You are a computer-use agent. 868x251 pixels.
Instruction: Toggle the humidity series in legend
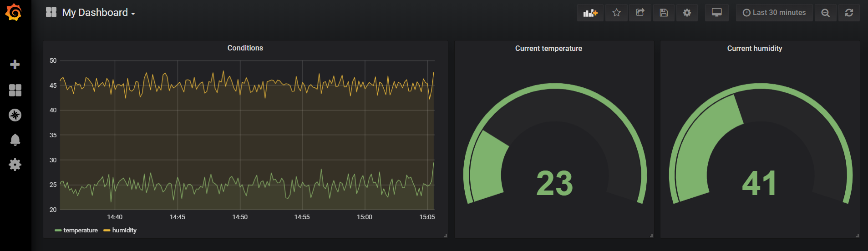(x=124, y=231)
